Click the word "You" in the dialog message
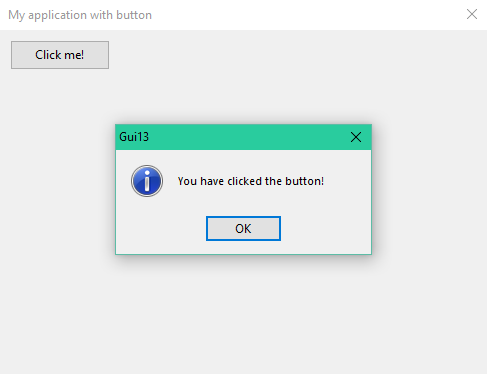This screenshot has width=487, height=374. [x=187, y=181]
